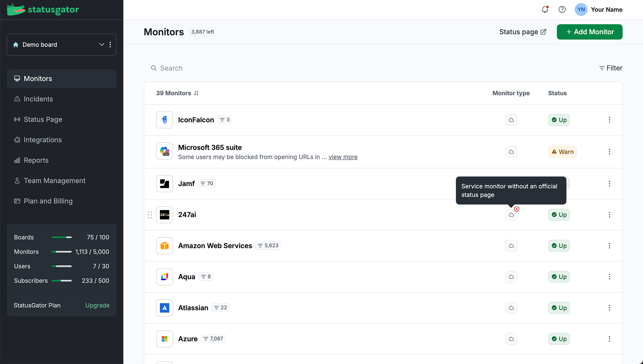
Task: Click the IconFalcon logo icon
Action: point(165,120)
